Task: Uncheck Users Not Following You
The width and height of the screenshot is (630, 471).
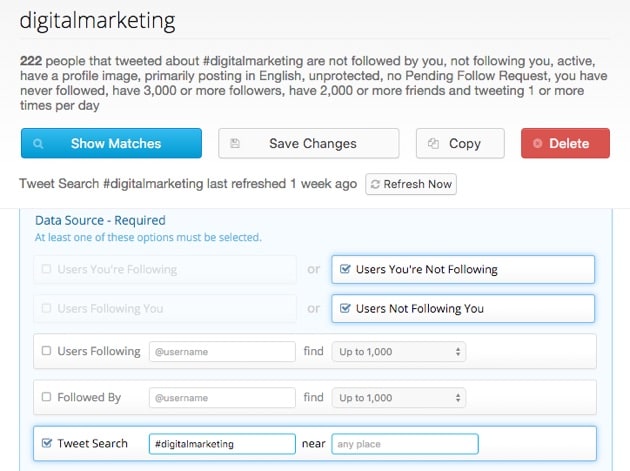Action: pyautogui.click(x=345, y=308)
